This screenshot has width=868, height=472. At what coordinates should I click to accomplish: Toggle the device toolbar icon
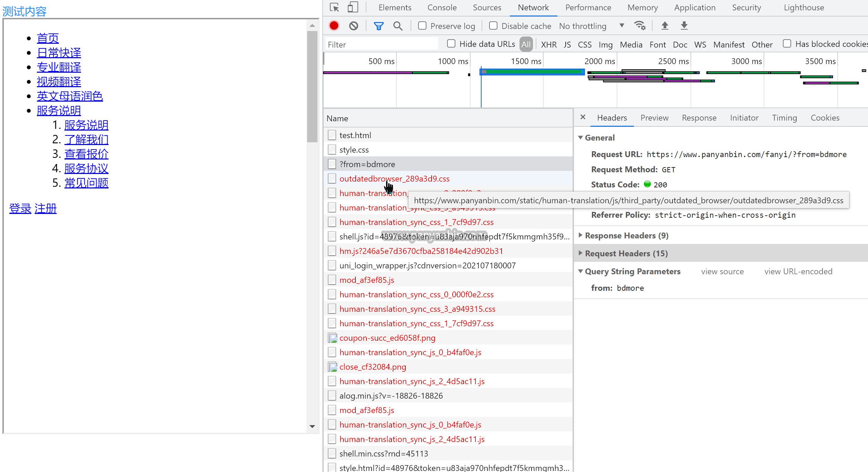pyautogui.click(x=353, y=7)
